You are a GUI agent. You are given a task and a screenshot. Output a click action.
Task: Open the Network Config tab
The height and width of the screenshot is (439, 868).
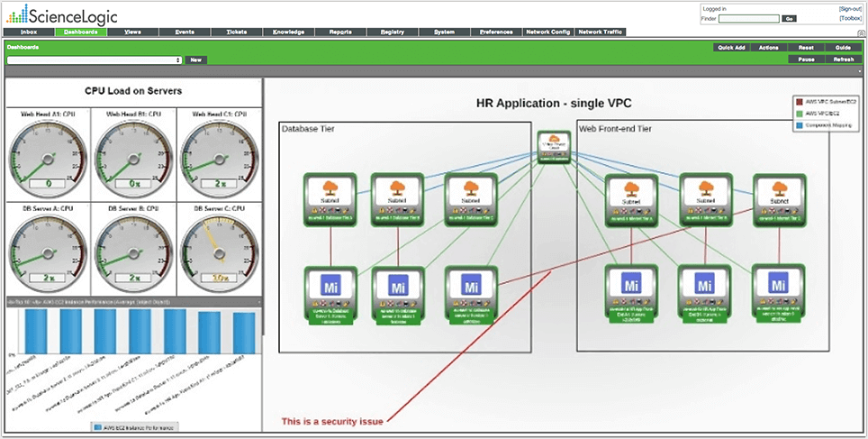(548, 32)
